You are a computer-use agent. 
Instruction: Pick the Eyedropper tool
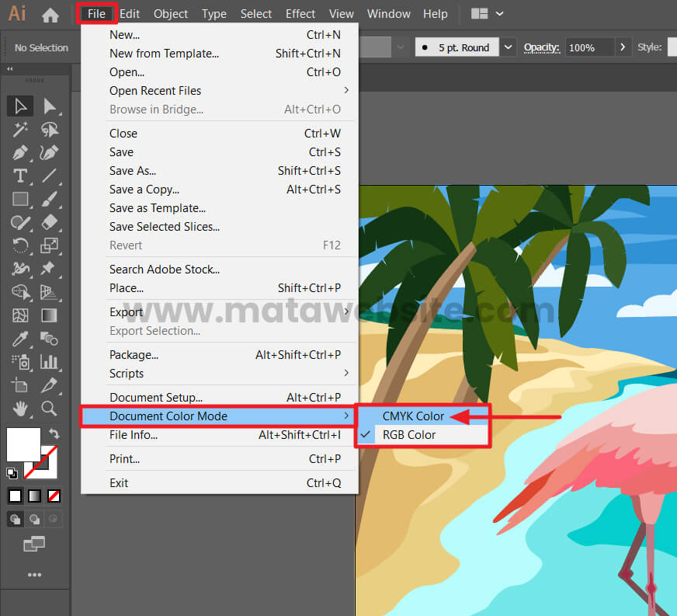[x=20, y=339]
